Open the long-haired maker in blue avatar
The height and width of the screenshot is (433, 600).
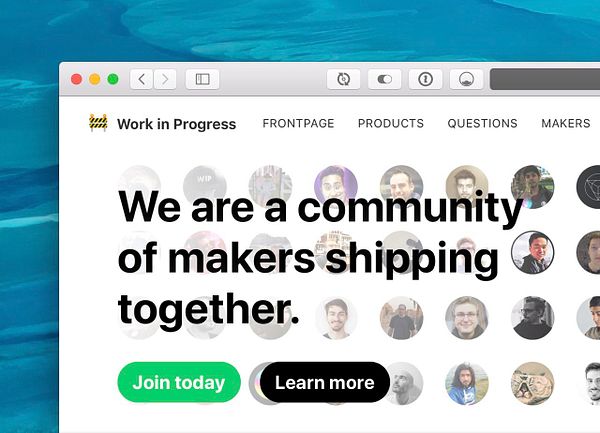(x=467, y=384)
